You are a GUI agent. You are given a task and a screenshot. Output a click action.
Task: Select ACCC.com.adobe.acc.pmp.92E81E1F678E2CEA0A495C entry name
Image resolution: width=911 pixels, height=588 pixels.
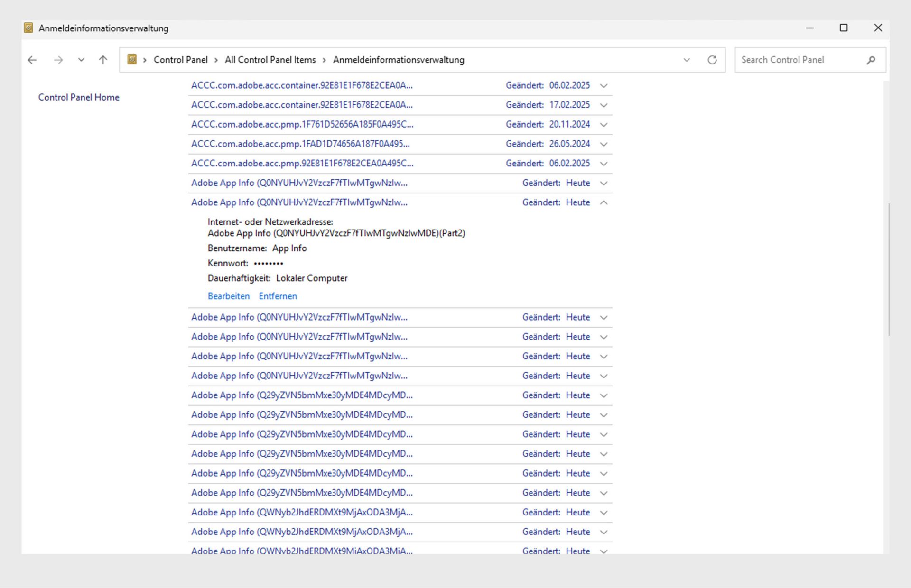[x=302, y=163]
